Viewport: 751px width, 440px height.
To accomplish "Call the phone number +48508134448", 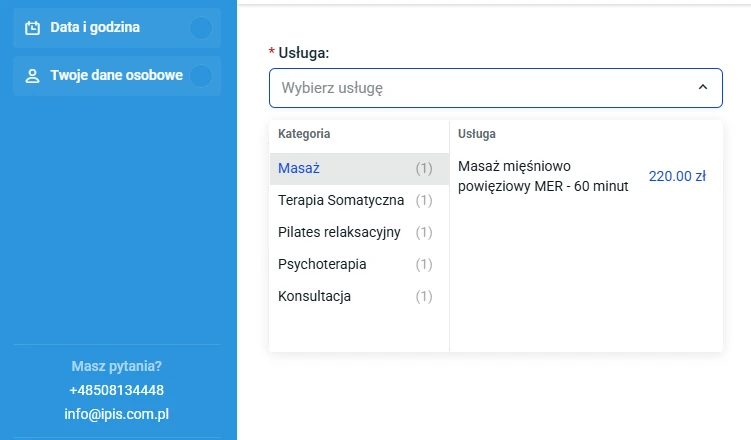I will (117, 390).
